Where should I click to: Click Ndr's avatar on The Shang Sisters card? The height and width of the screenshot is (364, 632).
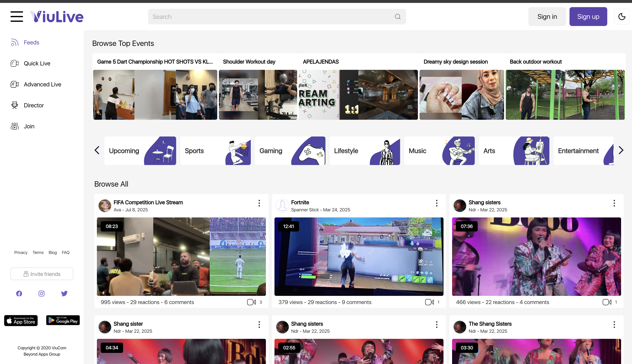coord(460,327)
